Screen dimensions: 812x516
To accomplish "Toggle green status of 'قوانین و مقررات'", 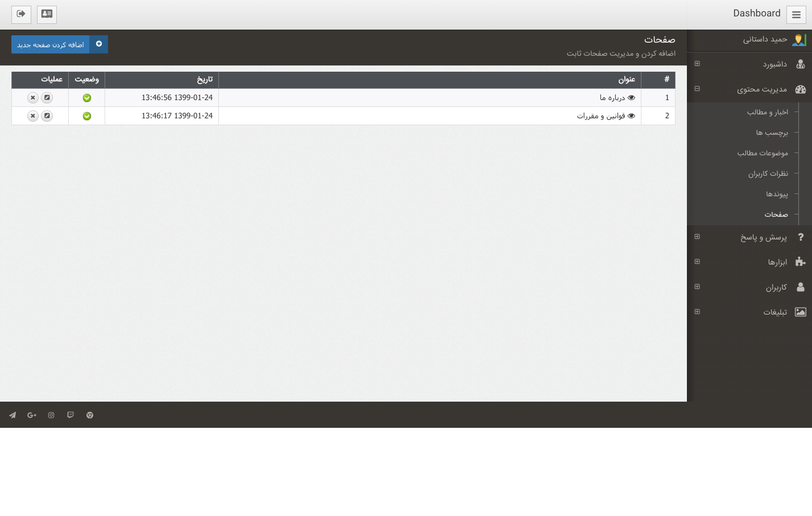I will tap(87, 116).
